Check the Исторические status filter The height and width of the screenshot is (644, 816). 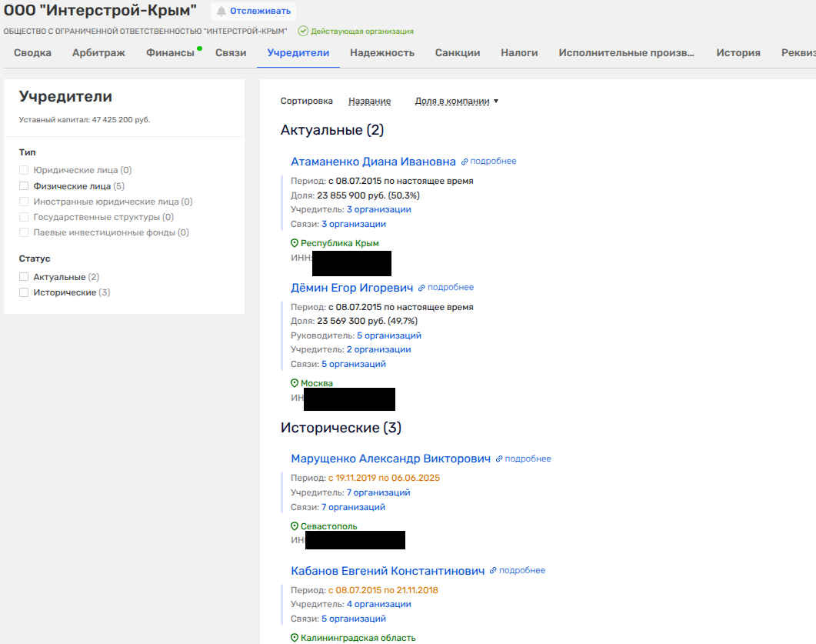click(24, 292)
